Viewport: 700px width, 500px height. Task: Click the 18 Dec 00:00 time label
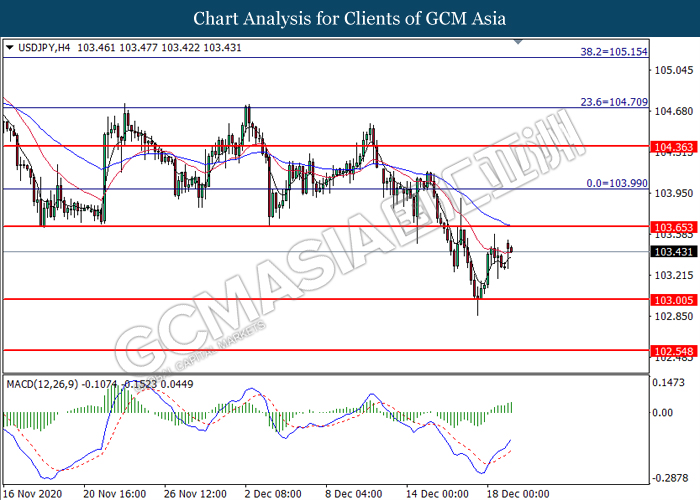click(518, 494)
